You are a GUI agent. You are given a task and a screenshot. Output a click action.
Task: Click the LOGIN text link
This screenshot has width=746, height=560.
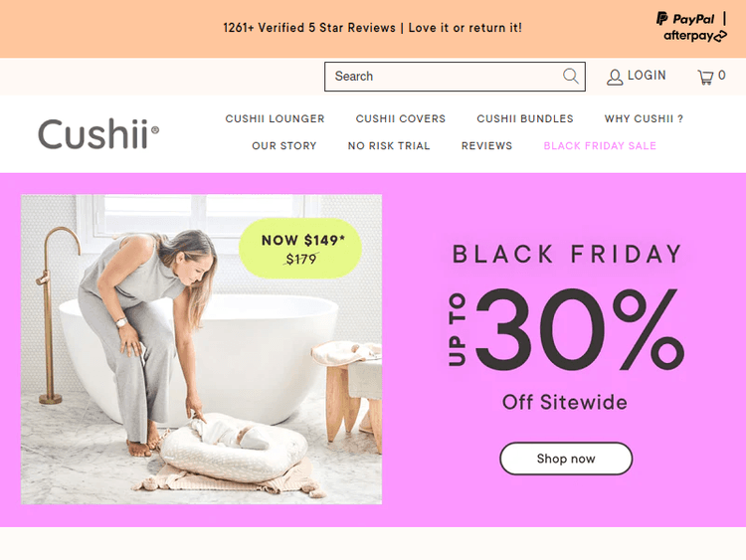pyautogui.click(x=647, y=76)
